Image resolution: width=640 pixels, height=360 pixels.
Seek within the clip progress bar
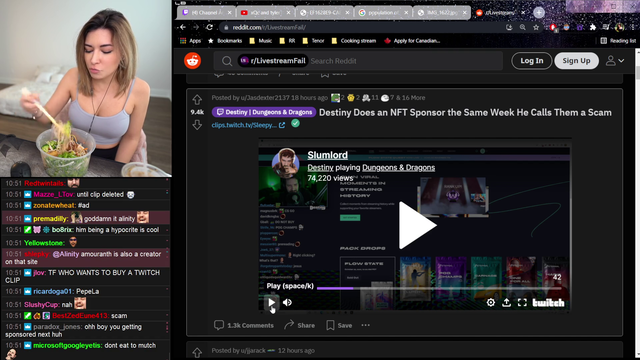click(440, 288)
